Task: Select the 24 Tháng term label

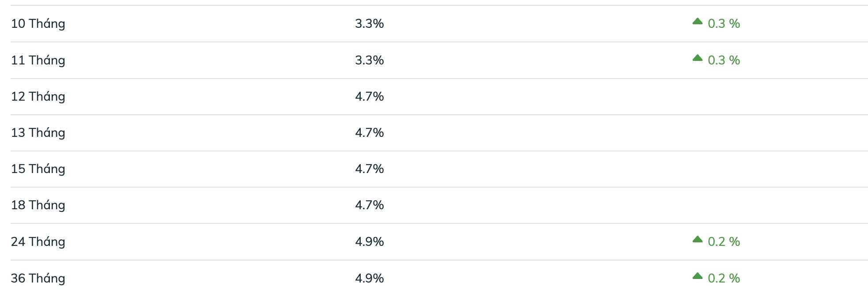Action: [38, 242]
